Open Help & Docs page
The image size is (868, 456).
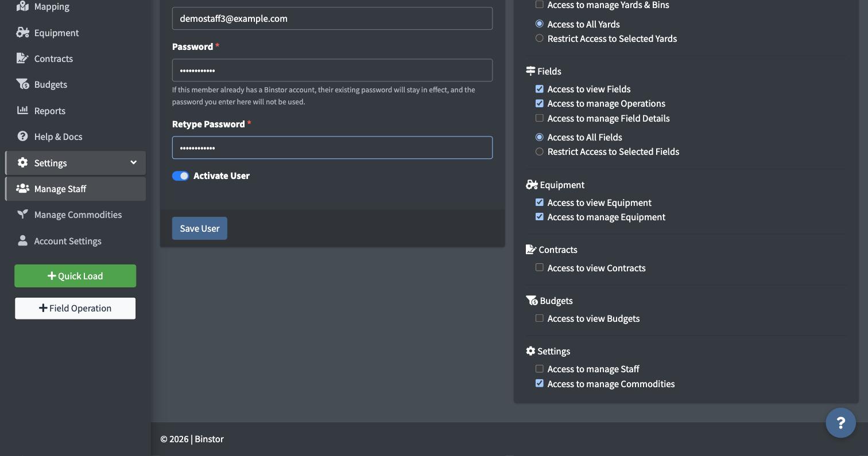[75, 137]
